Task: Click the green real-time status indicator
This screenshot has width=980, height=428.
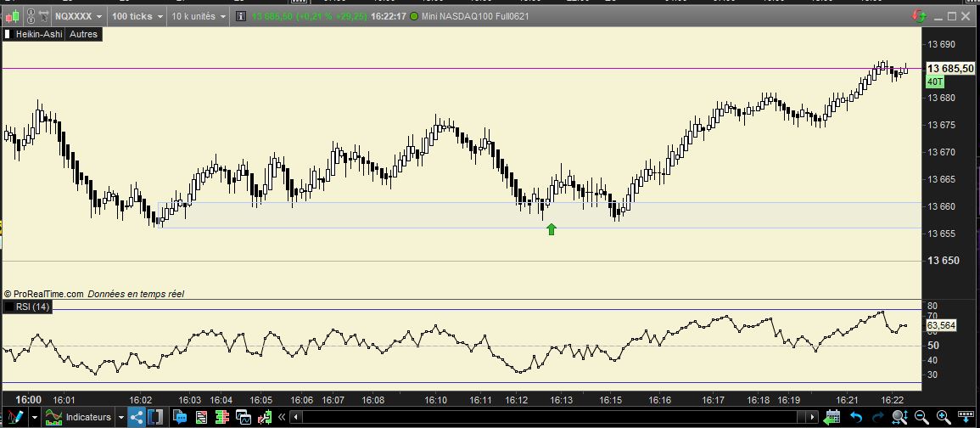Action: click(x=414, y=16)
